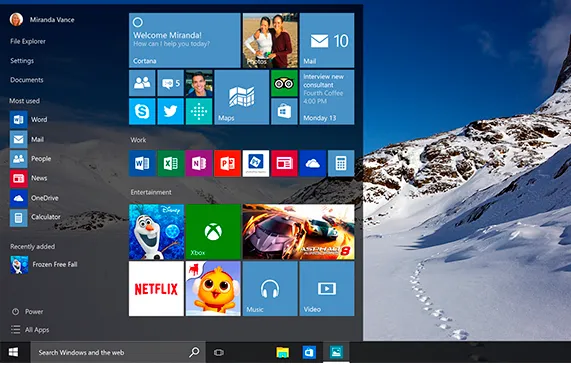The height and width of the screenshot is (365, 571).
Task: Open Photos app on the taskbar
Action: click(336, 353)
